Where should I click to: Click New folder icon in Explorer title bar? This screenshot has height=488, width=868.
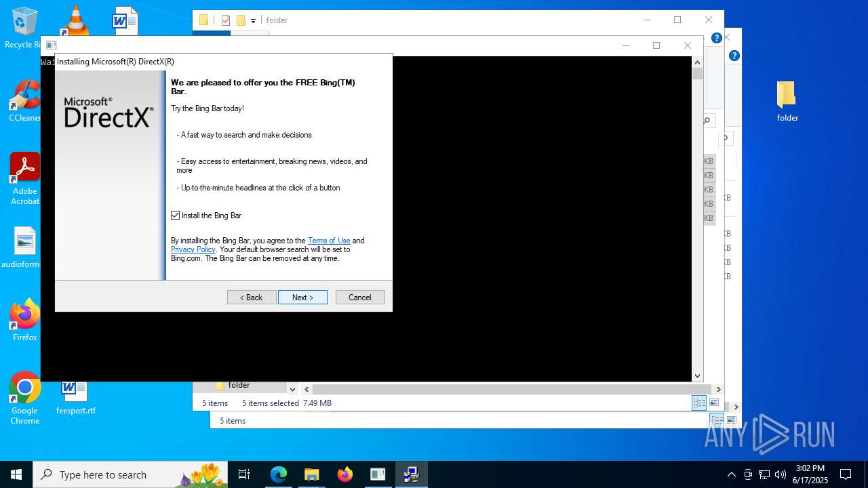(x=241, y=20)
